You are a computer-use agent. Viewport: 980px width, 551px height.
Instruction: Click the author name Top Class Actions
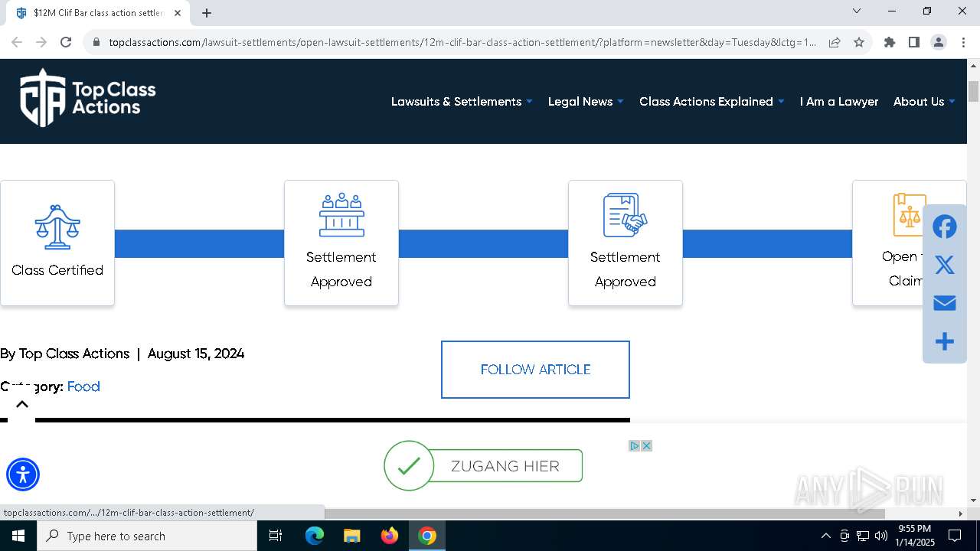pyautogui.click(x=74, y=354)
